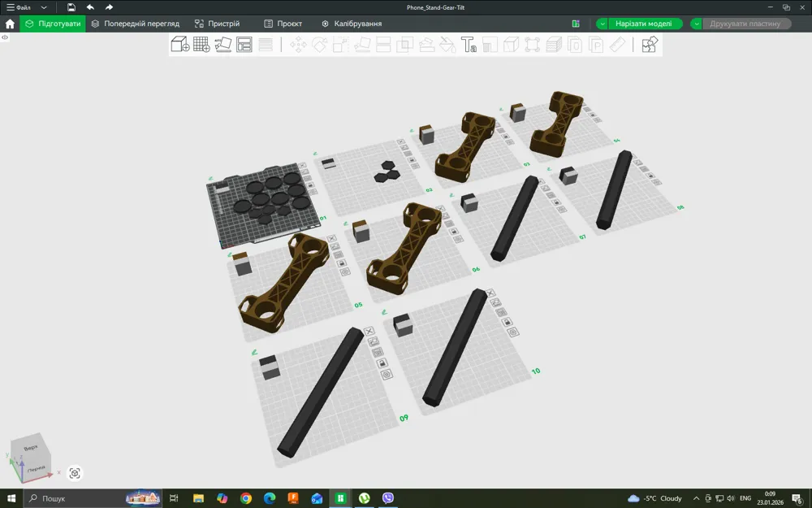812x508 pixels.
Task: Click the Arrange all objects icon
Action: [x=244, y=44]
